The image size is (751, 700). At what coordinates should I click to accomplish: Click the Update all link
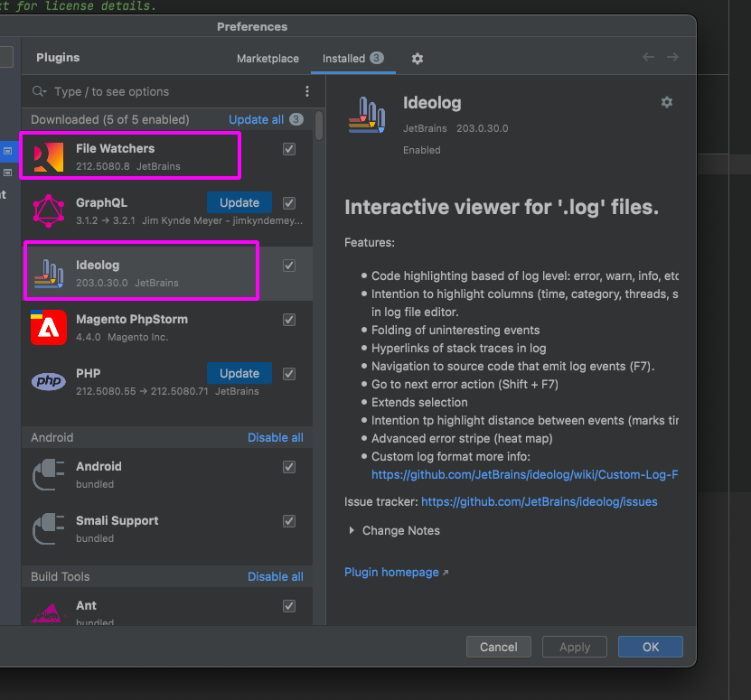tap(257, 119)
